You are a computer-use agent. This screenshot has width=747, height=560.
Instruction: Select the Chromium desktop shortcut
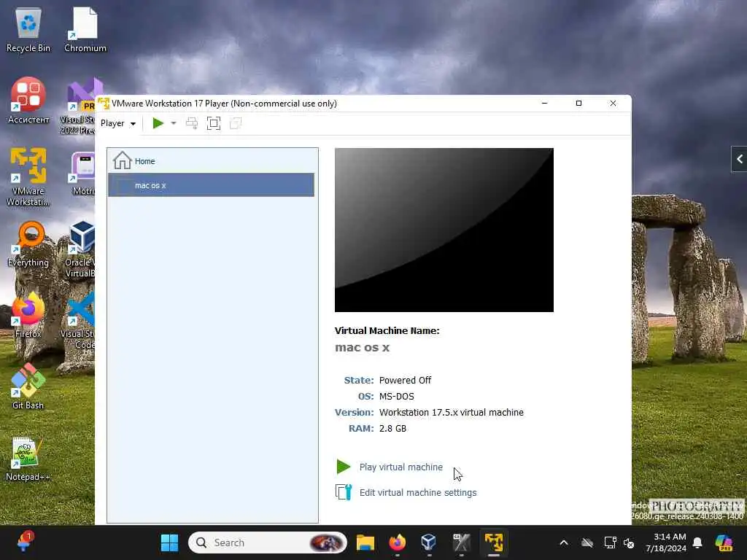coord(85,29)
